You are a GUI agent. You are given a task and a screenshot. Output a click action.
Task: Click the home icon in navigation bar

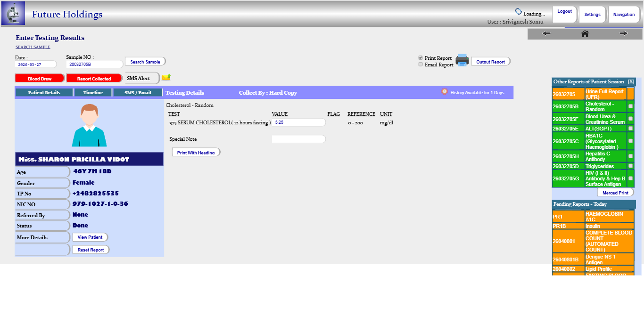[585, 33]
